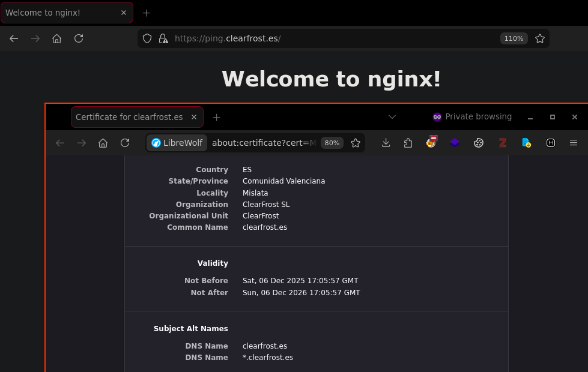Image resolution: width=588 pixels, height=372 pixels.
Task: Click the padlock site security icon
Action: [x=163, y=38]
